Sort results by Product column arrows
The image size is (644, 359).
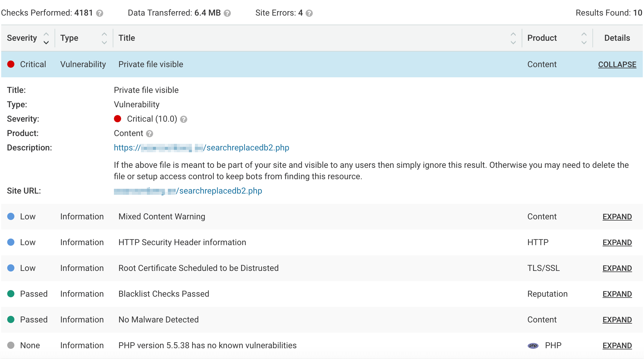click(x=584, y=38)
